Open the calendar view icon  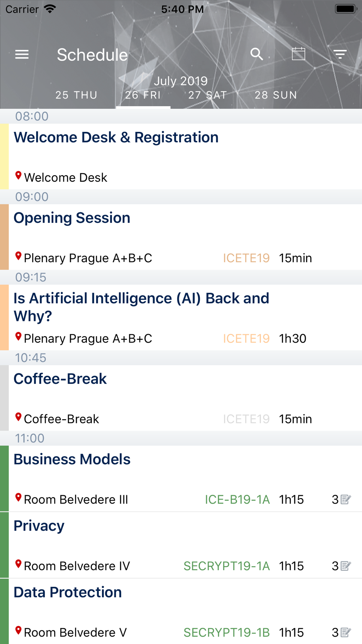tap(299, 54)
